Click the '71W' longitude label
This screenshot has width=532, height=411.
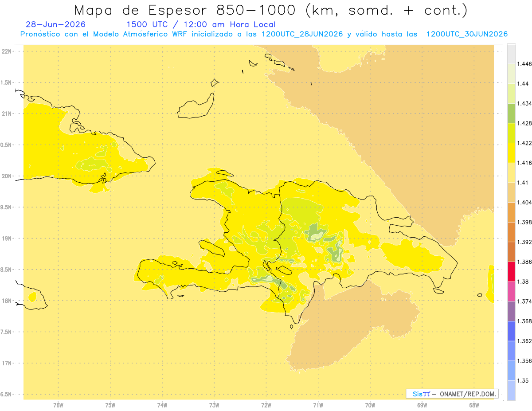[318, 405]
